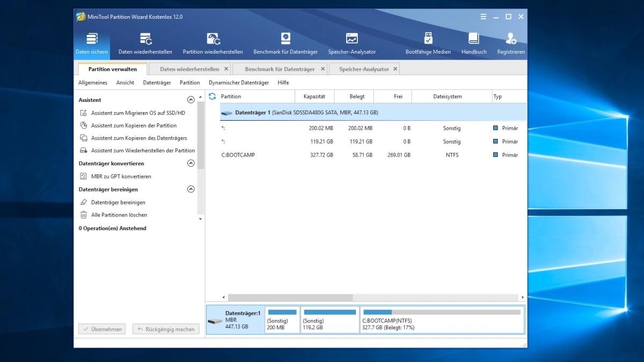Click the Rückgängig machen button
Viewport: 644px width, 362px height.
(x=166, y=329)
